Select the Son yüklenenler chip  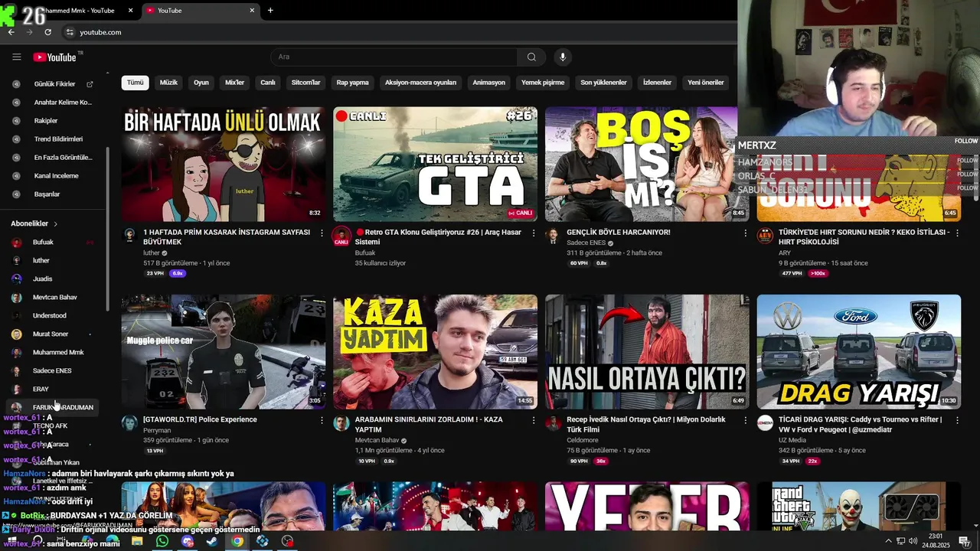pos(603,83)
